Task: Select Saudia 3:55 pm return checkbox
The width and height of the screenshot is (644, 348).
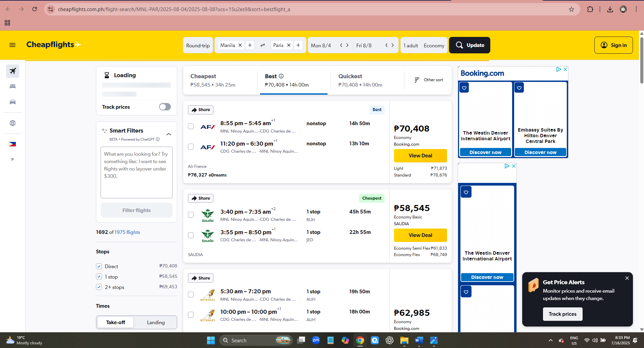Action: (x=191, y=235)
